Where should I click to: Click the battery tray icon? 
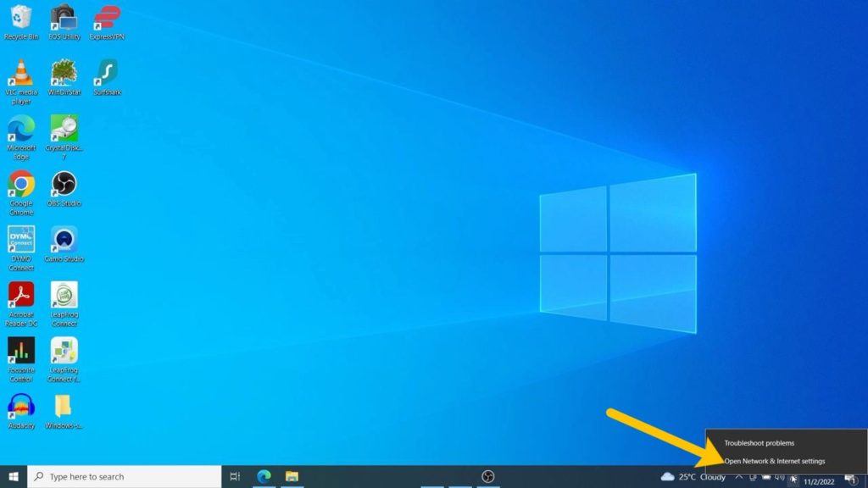coord(766,477)
